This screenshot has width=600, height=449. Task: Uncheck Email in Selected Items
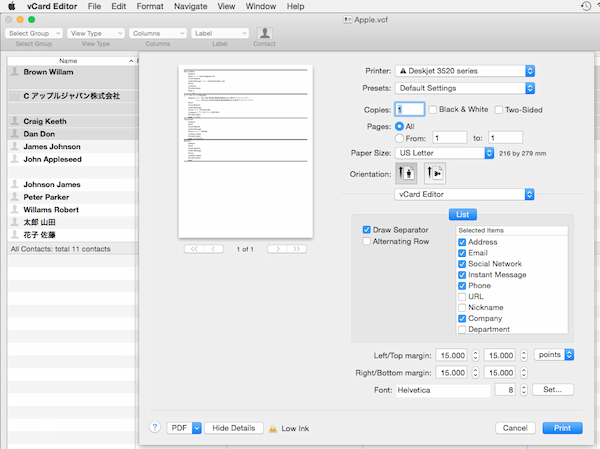pyautogui.click(x=462, y=253)
